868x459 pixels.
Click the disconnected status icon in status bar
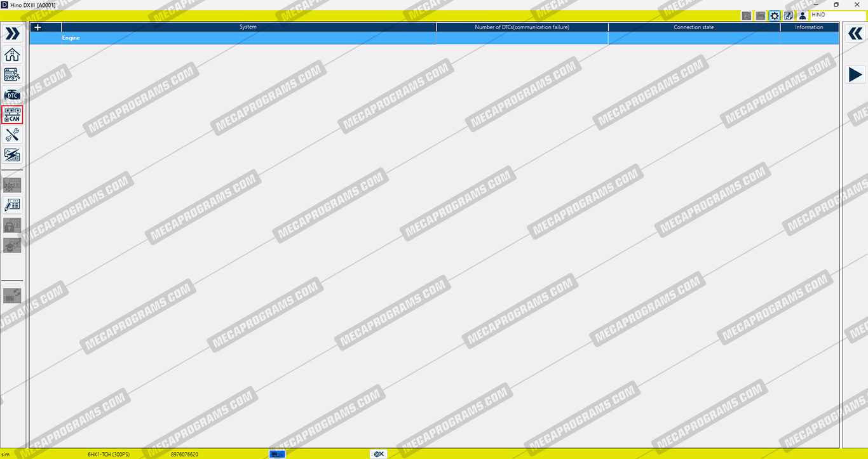pos(379,454)
